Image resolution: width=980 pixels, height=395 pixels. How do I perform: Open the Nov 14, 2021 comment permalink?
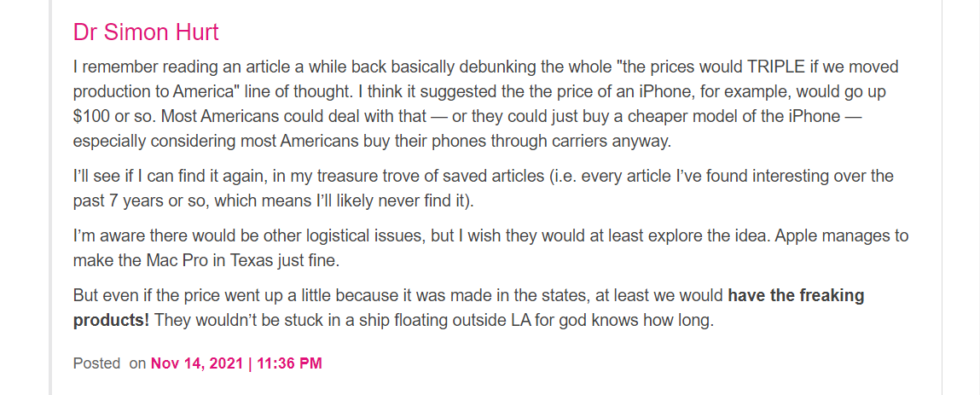tap(197, 363)
